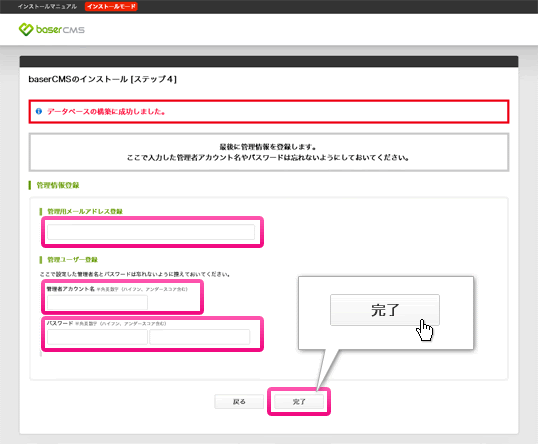Click the インストールモード red badge

click(x=111, y=7)
